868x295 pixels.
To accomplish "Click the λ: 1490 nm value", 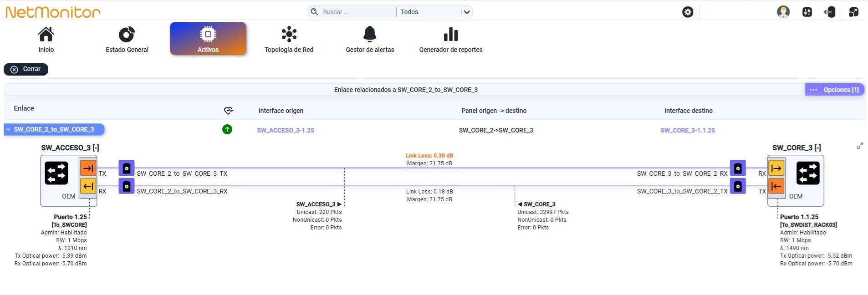I will pyautogui.click(x=794, y=248).
